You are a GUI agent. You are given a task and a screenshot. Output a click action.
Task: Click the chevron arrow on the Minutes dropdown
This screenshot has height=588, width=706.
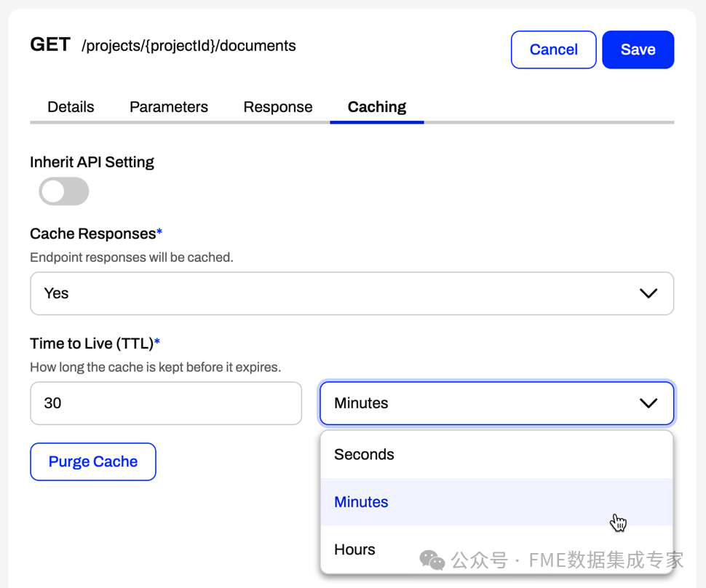(648, 403)
